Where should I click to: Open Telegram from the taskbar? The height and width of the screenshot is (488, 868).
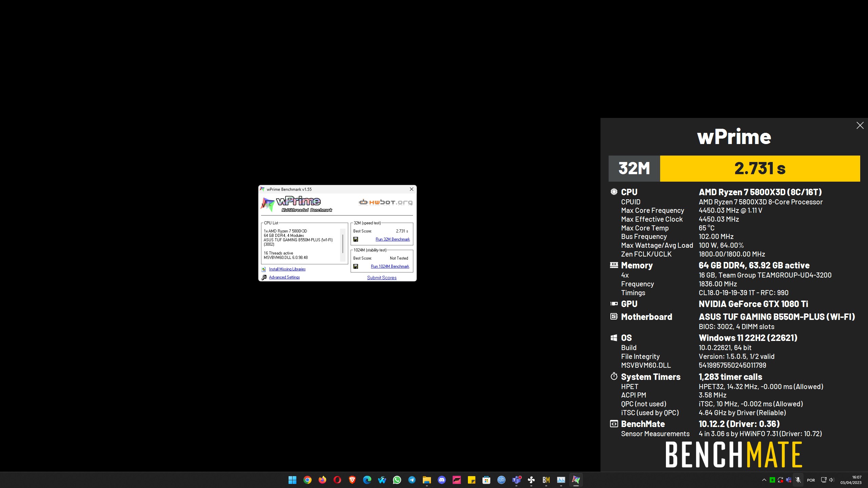[412, 480]
